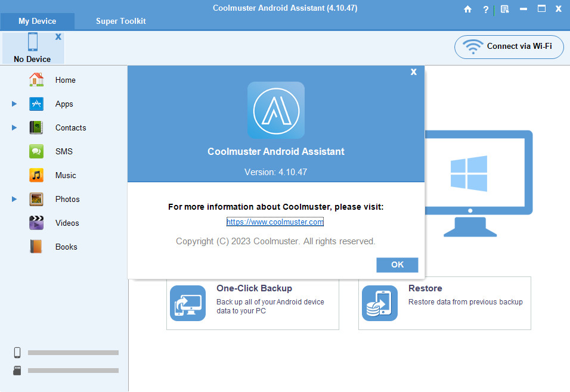Click the SD card storage usage bar
The width and height of the screenshot is (570, 392).
click(x=73, y=370)
